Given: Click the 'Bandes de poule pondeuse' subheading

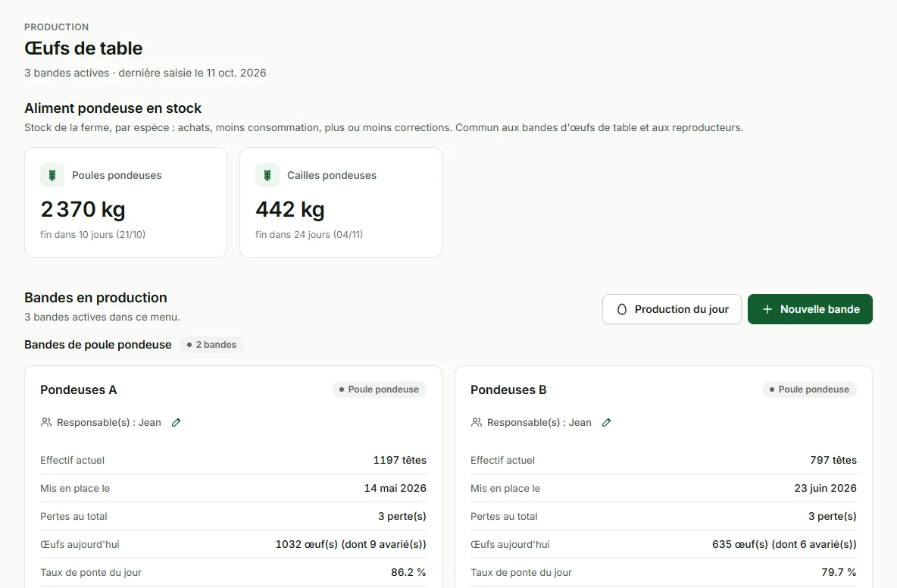Looking at the screenshot, I should [98, 345].
